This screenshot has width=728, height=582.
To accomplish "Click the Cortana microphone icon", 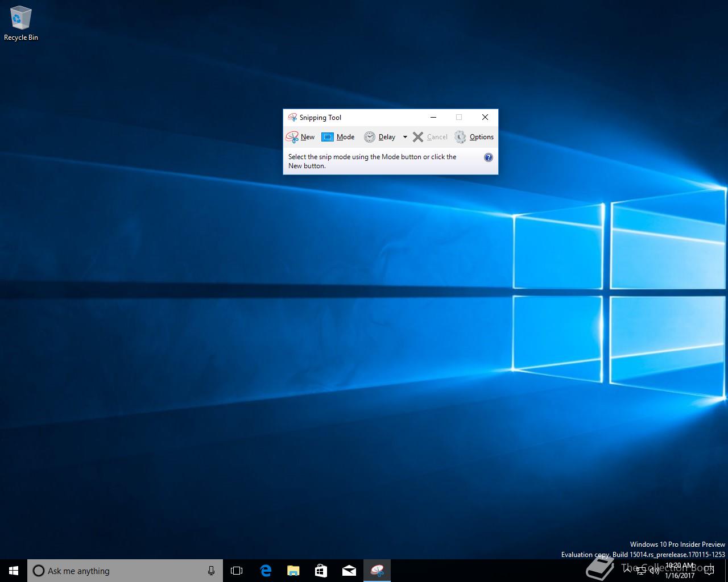I will tap(211, 571).
